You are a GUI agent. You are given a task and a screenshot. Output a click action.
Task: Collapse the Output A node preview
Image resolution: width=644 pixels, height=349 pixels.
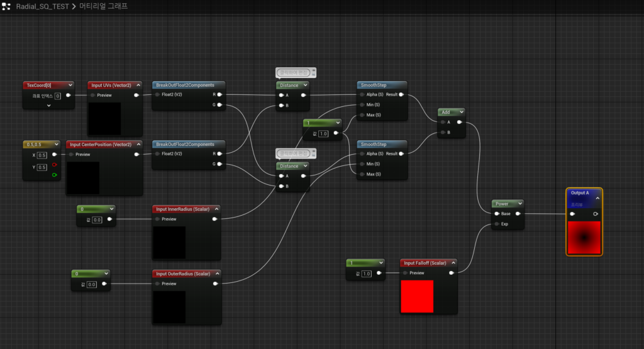[597, 198]
